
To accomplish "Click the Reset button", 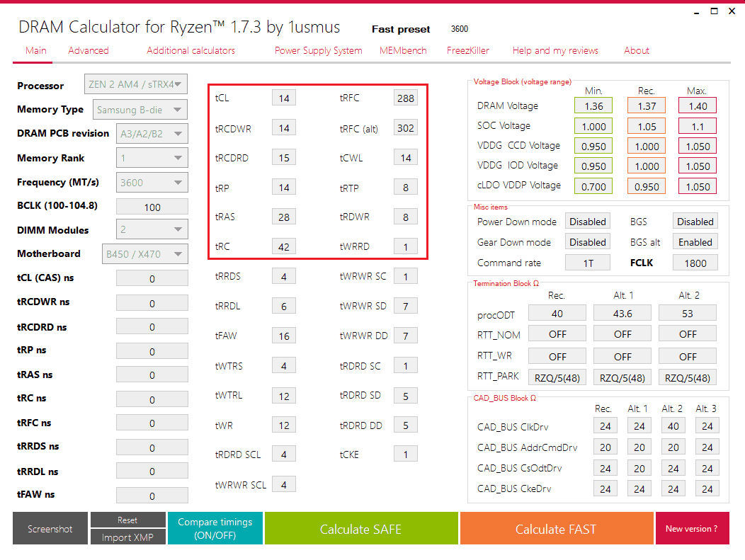I will pyautogui.click(x=127, y=520).
